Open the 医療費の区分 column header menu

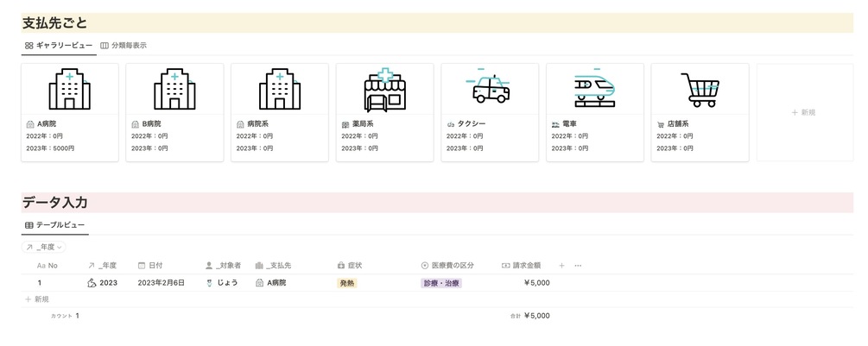pos(448,266)
